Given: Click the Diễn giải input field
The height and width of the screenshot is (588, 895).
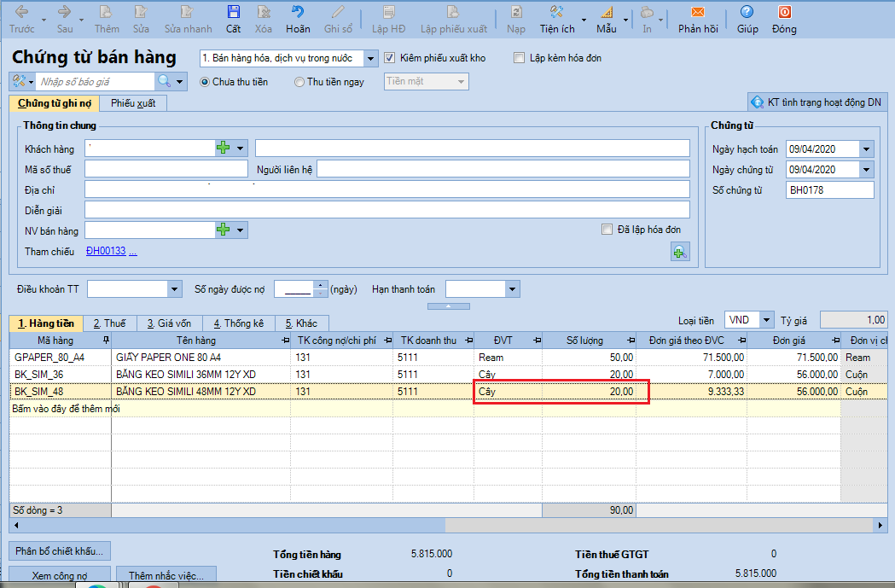Looking at the screenshot, I should (386, 210).
